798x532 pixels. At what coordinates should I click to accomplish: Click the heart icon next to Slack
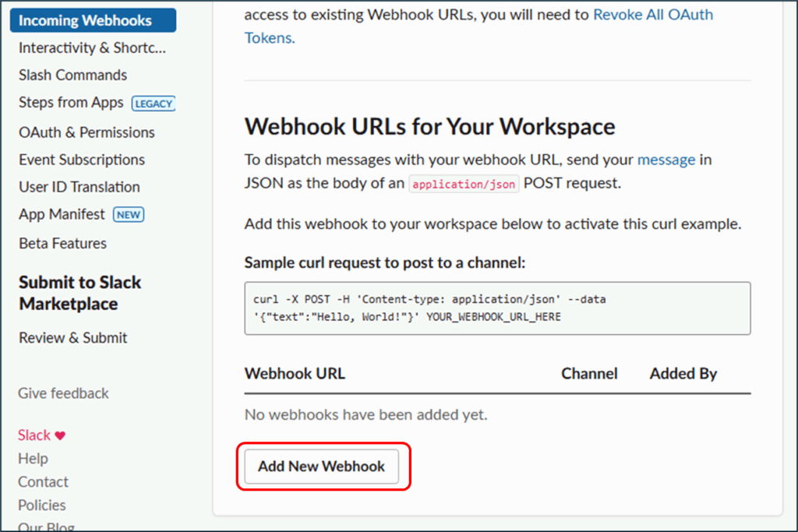[x=60, y=436]
